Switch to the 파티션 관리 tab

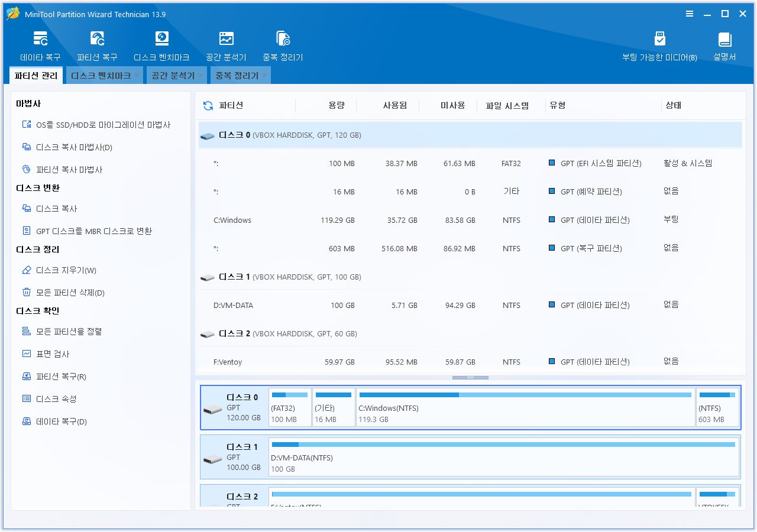pos(36,76)
